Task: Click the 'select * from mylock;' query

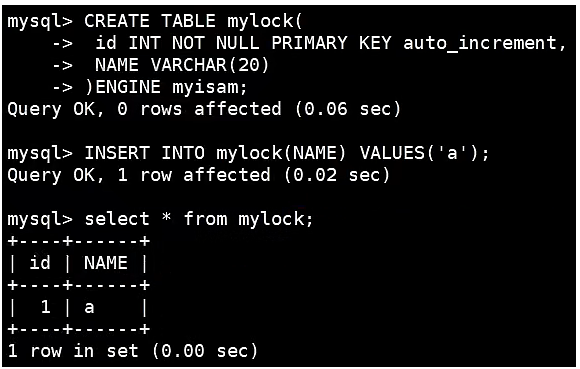Action: point(199,219)
